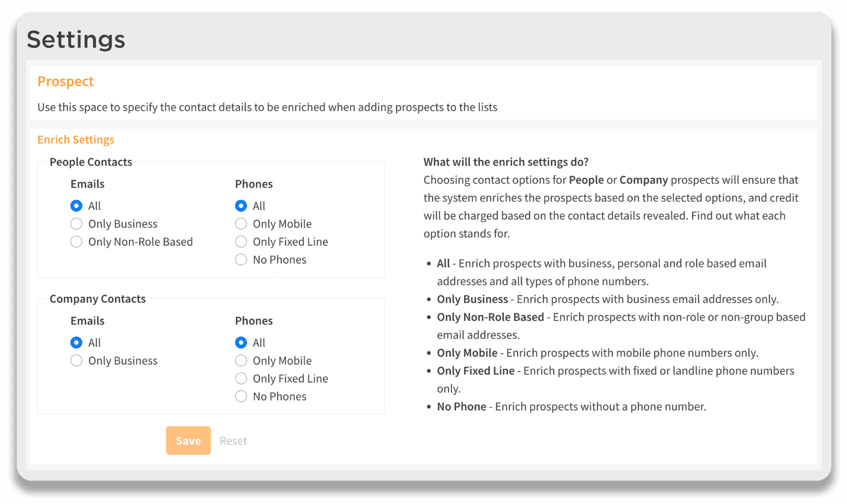Viewport: 847px width, 504px height.
Task: Pick Only Fixed Line for People Contacts
Action: tap(241, 241)
